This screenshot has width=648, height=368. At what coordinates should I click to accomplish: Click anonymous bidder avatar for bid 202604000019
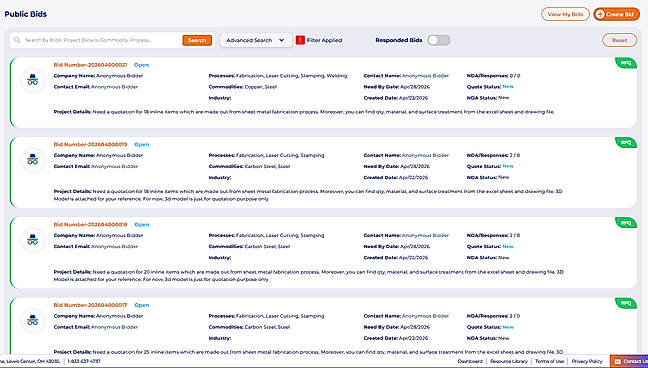33,160
